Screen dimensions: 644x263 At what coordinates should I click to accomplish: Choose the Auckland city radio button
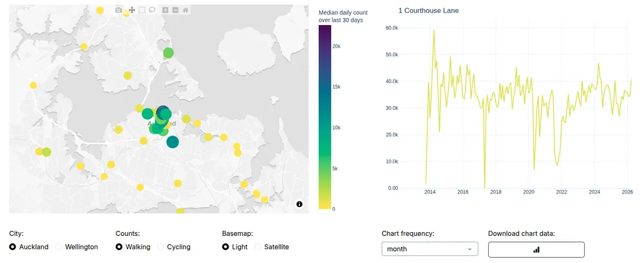[14, 247]
